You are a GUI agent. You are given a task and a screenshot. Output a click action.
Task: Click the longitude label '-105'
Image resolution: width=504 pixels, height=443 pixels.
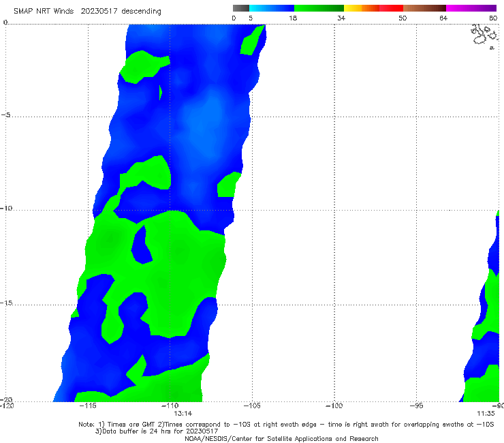coord(252,406)
